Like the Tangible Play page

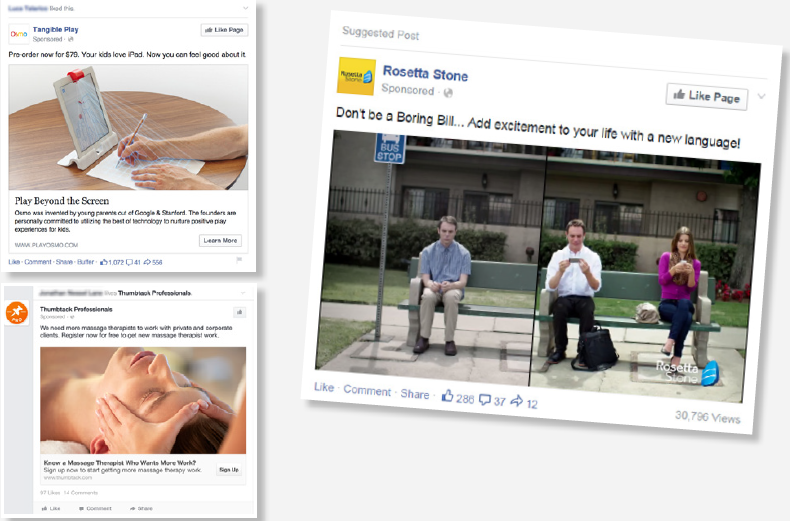(x=224, y=30)
